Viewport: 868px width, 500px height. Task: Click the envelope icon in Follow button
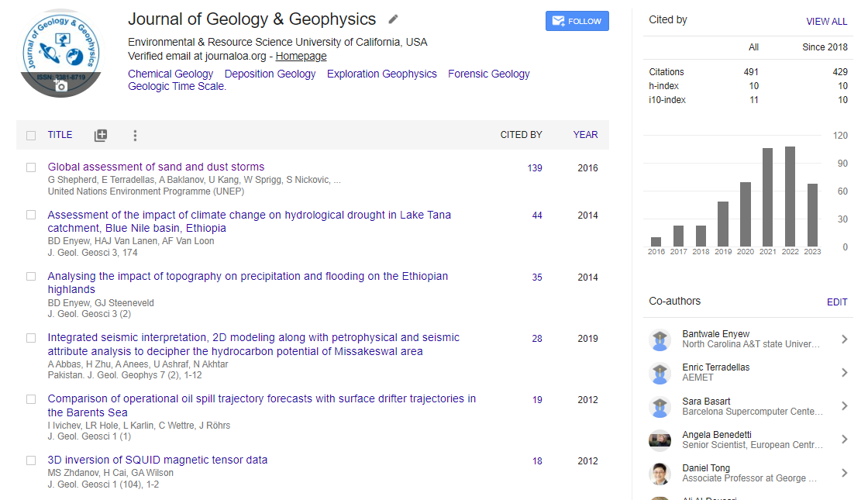(x=557, y=22)
